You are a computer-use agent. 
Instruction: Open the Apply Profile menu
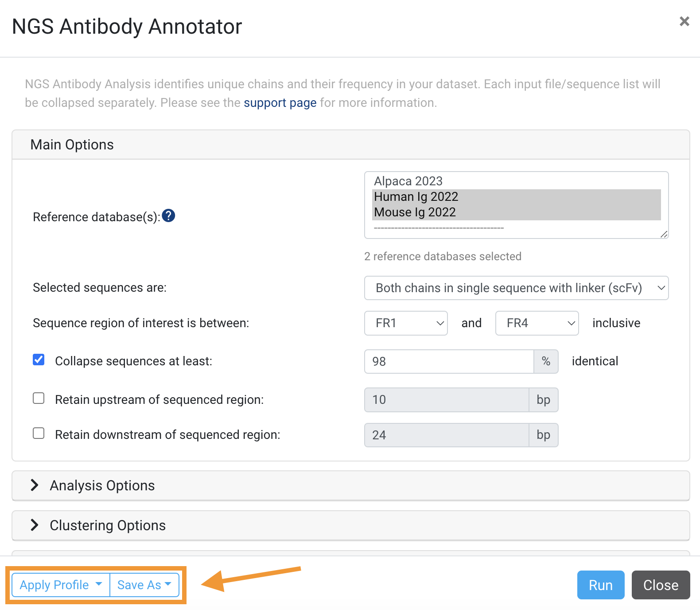tap(61, 585)
